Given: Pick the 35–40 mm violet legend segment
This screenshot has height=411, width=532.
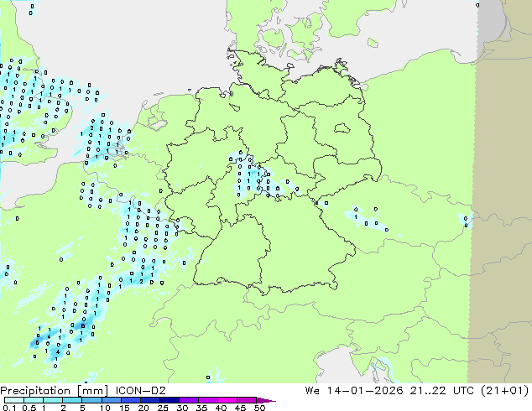Looking at the screenshot, I should 207,400.
